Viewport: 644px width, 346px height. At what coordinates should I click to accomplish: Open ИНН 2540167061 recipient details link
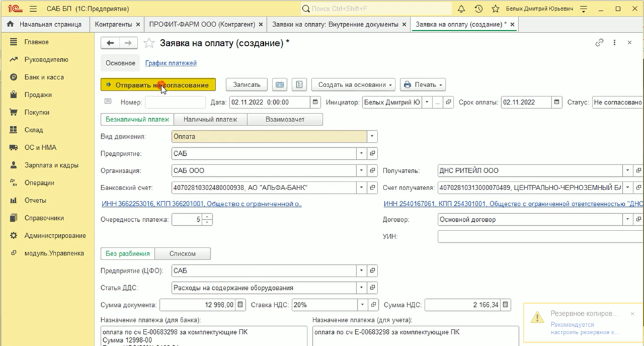(x=513, y=204)
